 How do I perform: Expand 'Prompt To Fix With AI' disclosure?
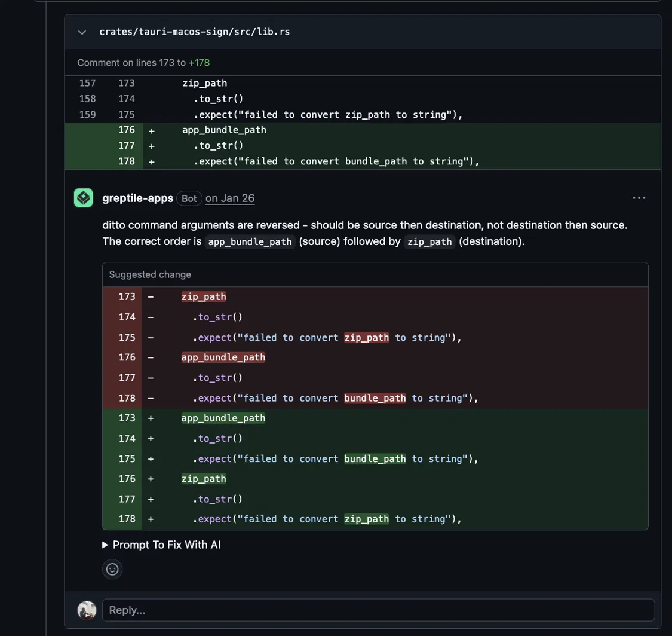pos(161,545)
